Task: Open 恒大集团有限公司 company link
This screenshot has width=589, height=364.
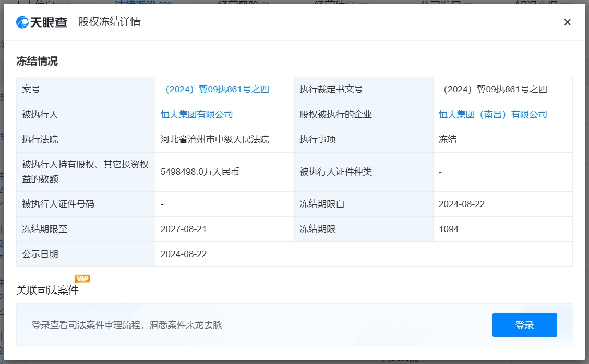Action: [x=197, y=114]
